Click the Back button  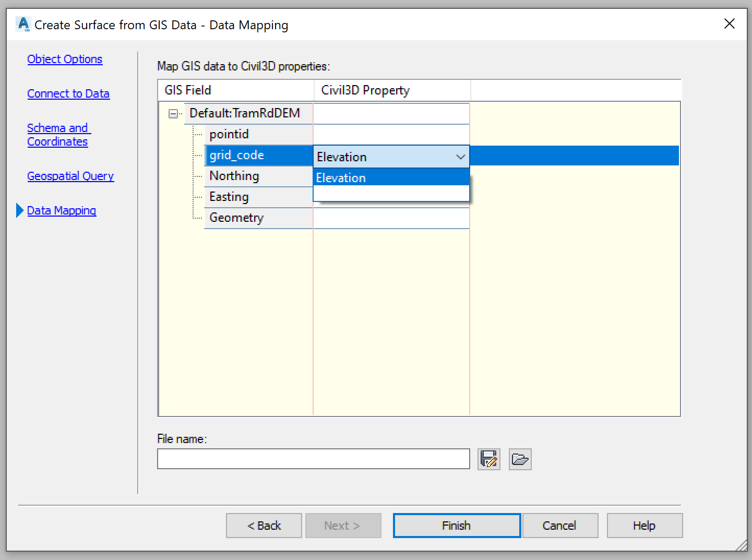264,525
